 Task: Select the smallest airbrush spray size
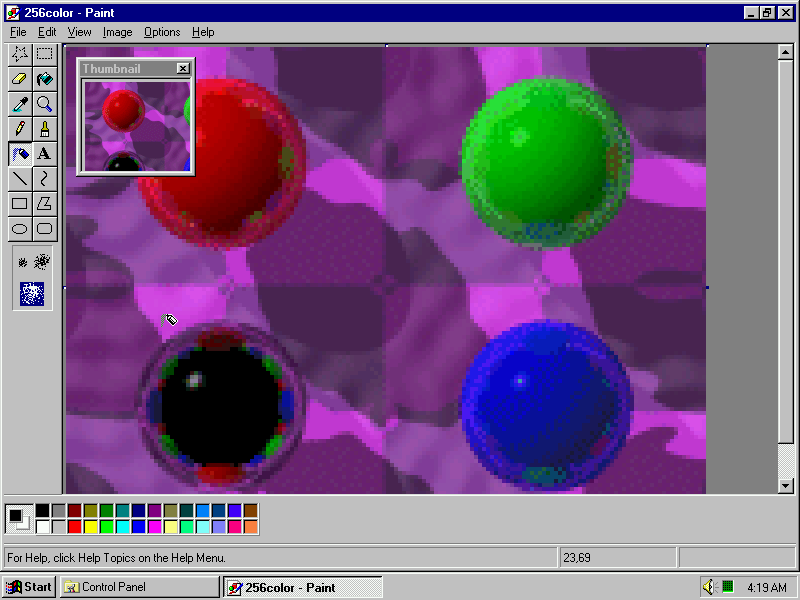point(22,263)
